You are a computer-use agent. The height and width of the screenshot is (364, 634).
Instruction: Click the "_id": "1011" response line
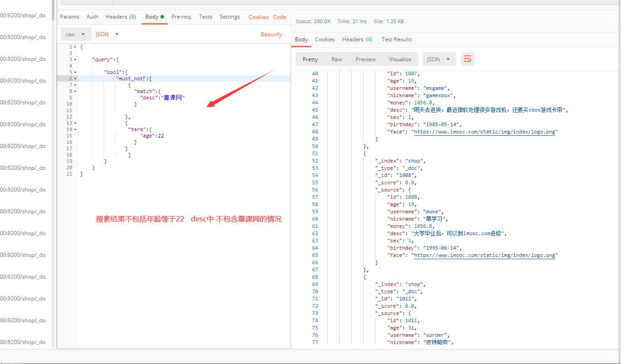(396, 299)
